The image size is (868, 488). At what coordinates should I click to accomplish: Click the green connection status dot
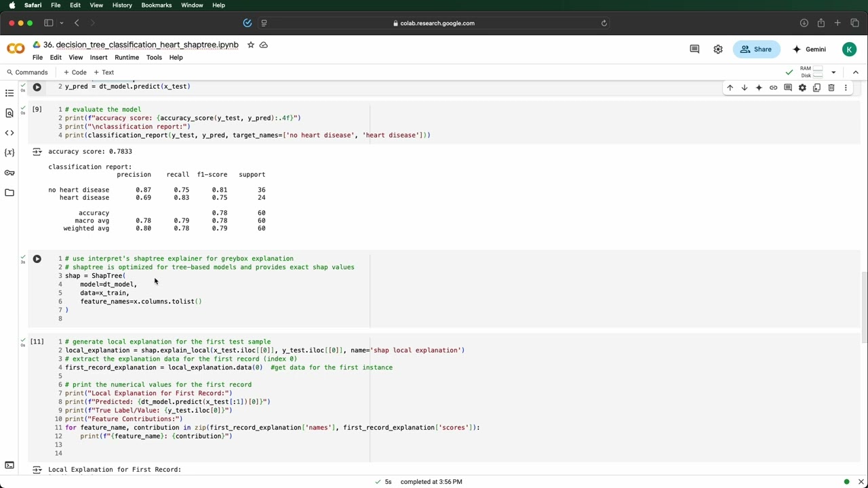846,481
